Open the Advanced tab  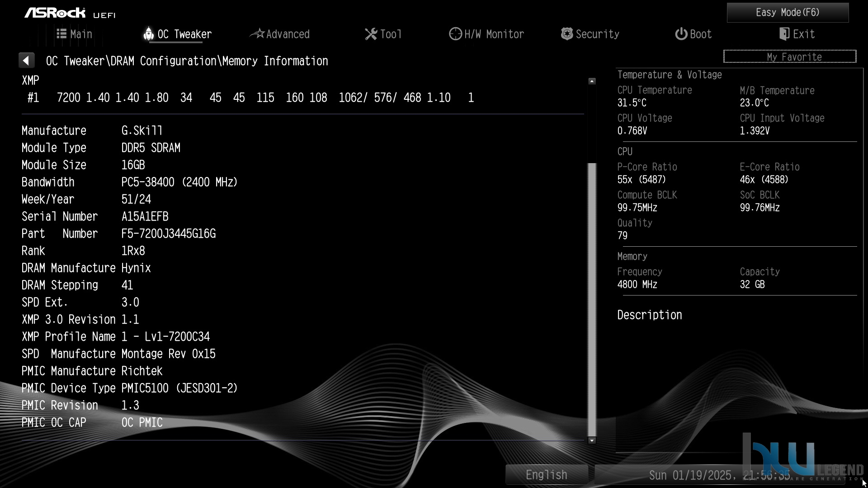pyautogui.click(x=280, y=34)
